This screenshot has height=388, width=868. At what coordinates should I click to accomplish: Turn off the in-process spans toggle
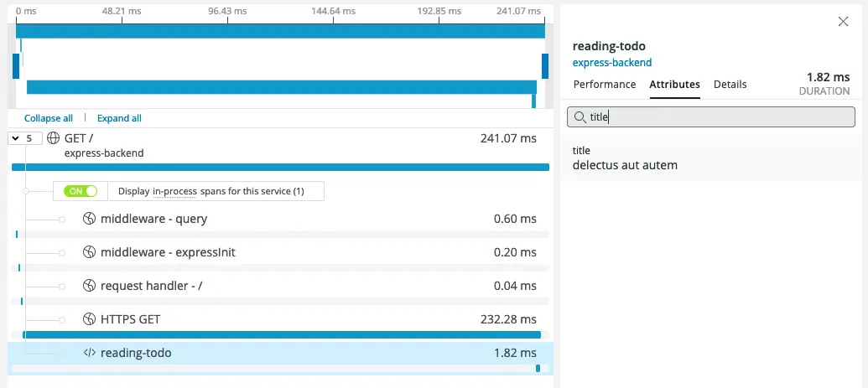tap(83, 191)
